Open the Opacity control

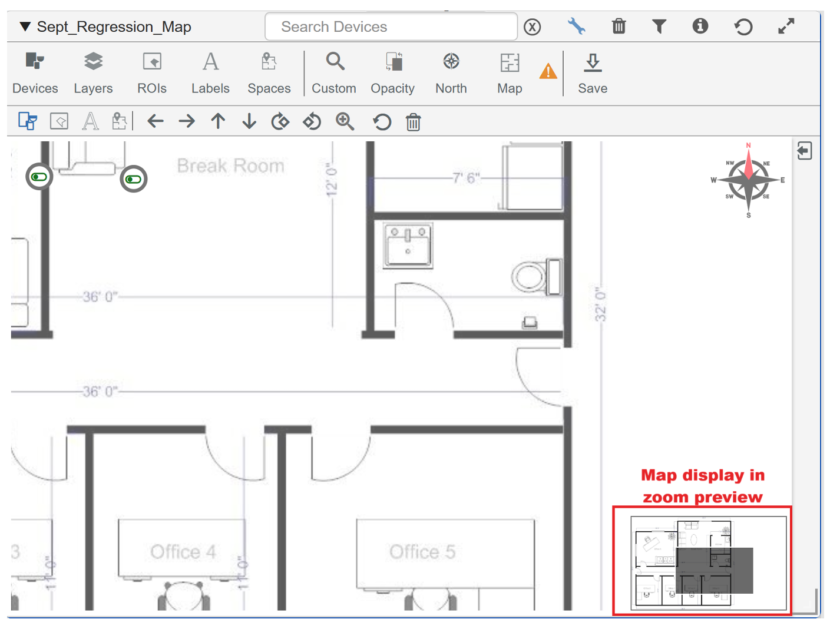pyautogui.click(x=393, y=73)
